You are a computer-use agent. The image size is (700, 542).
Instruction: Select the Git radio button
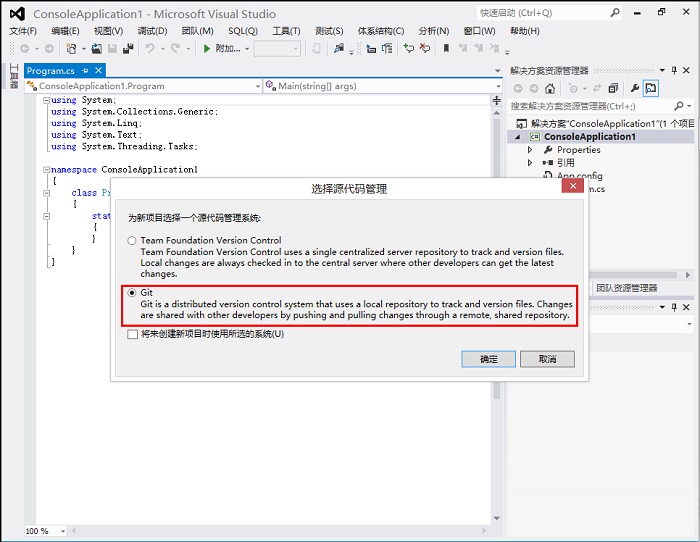pos(132,293)
